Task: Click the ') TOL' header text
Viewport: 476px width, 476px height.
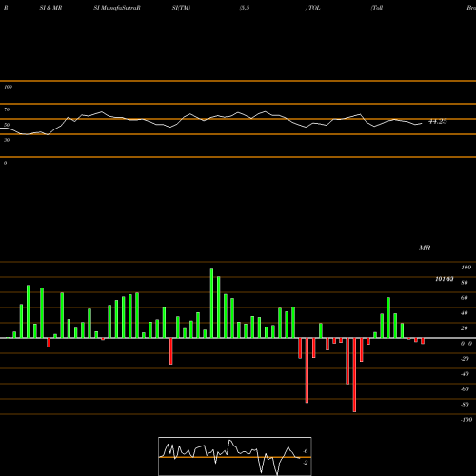Action: (312, 8)
